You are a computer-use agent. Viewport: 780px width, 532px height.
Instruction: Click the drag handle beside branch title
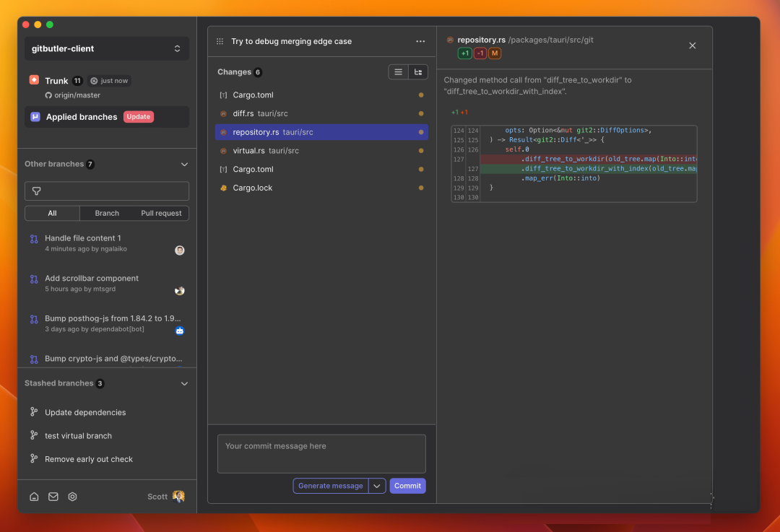click(x=220, y=42)
